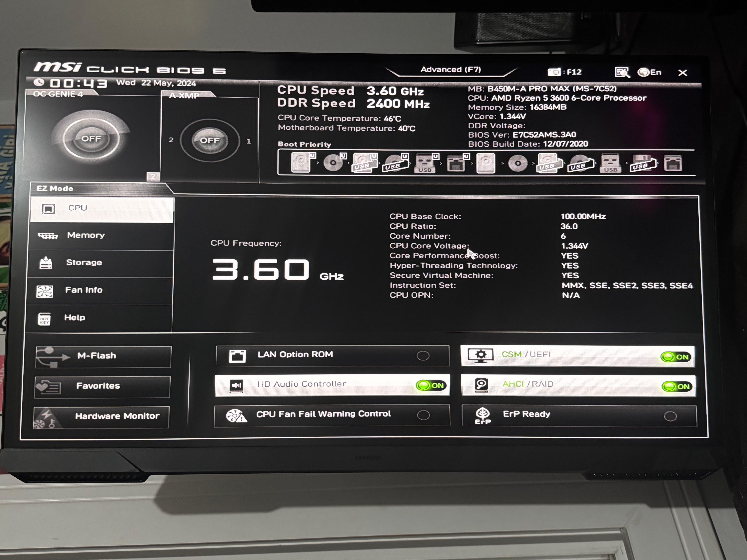The height and width of the screenshot is (560, 747).
Task: Open the BIOS search magnifier icon
Action: point(622,72)
